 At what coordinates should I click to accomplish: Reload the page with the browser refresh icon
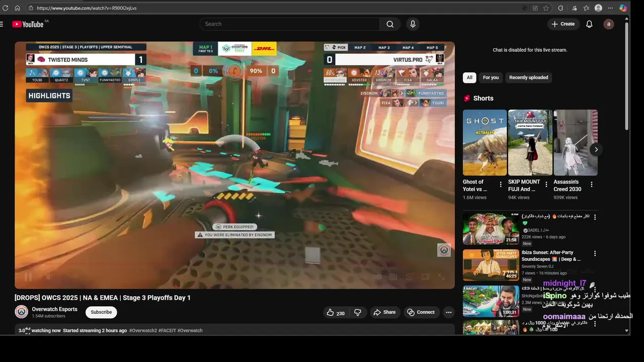point(6,8)
